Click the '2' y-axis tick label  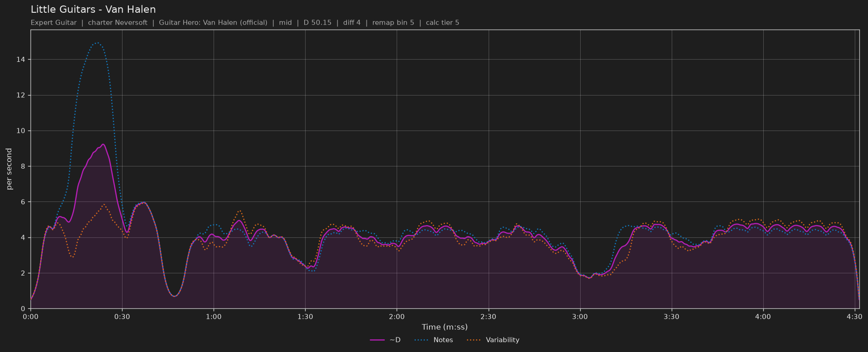tap(24, 273)
